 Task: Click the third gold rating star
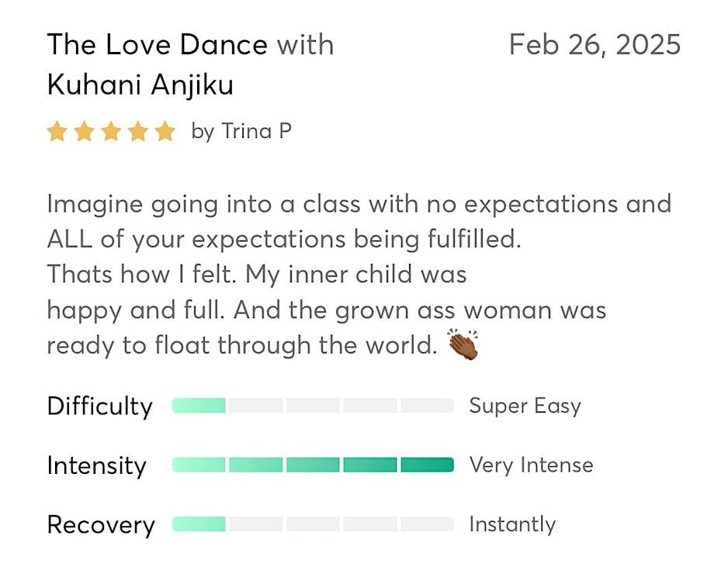111,132
